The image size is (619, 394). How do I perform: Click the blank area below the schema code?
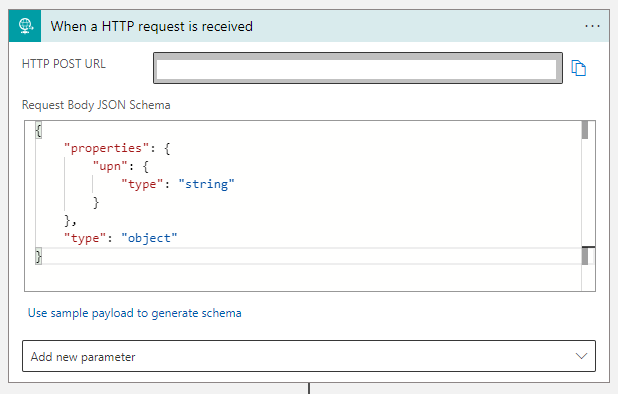303,278
